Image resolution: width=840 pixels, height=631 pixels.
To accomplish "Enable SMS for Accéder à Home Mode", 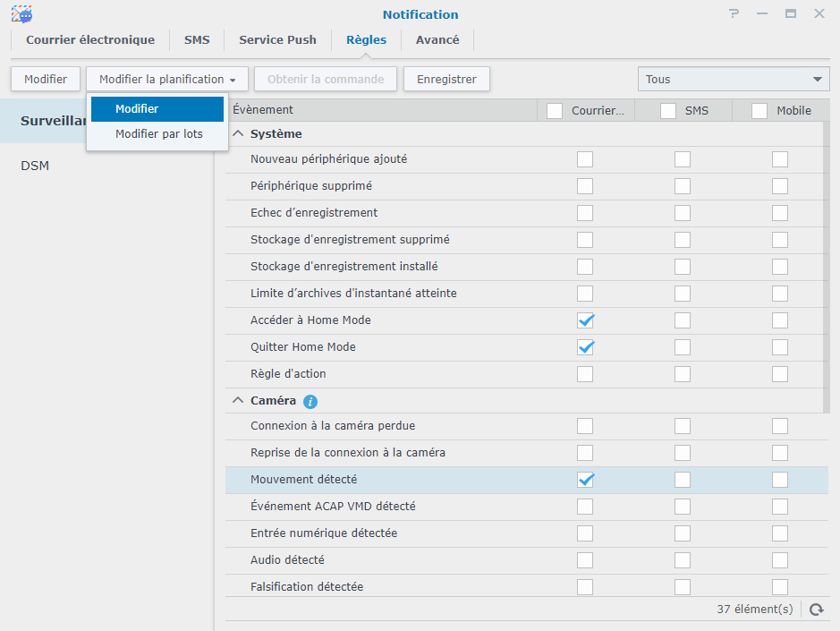I will [x=683, y=320].
